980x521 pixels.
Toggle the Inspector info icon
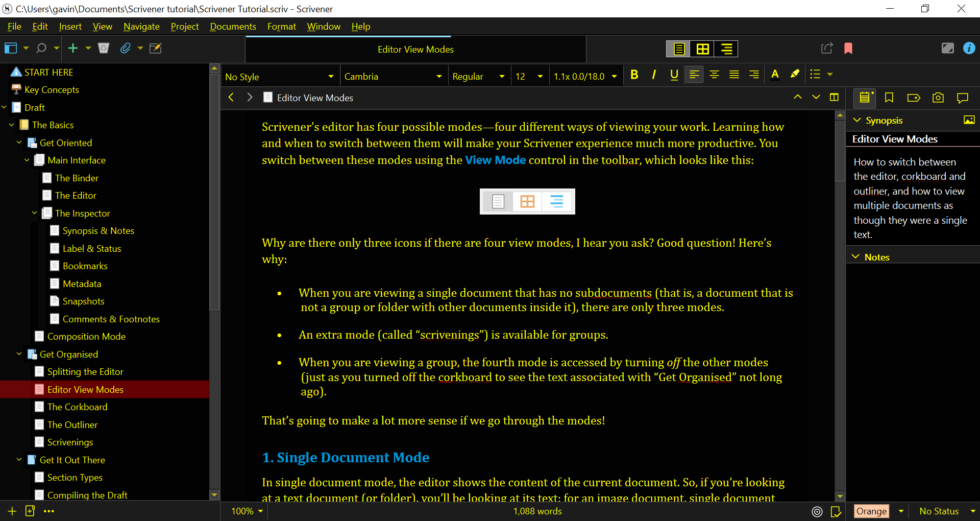(x=969, y=48)
